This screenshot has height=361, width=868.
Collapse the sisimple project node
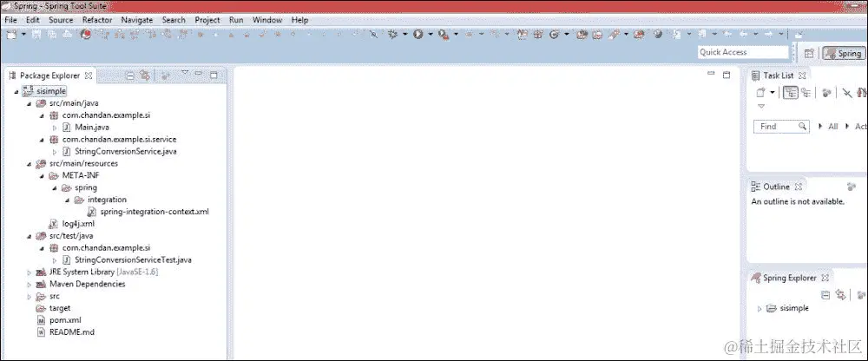coord(16,91)
